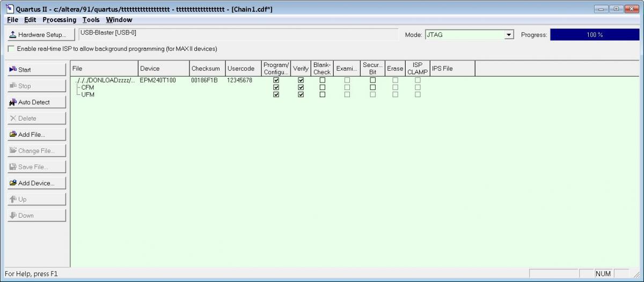Click the Save File button

coord(37,167)
